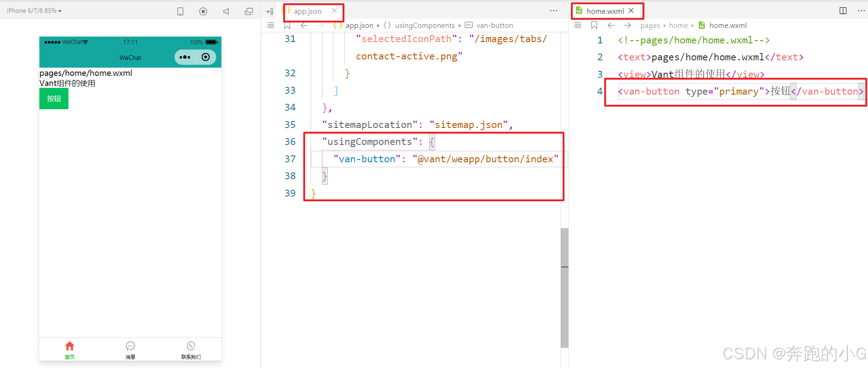
Task: Select the 联系我们 tab in simulator tab bar
Action: (191, 350)
